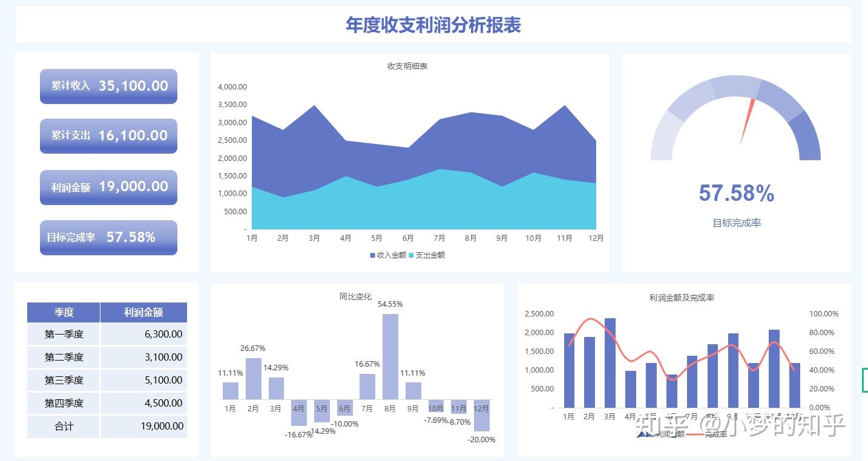The image size is (868, 461).
Task: Click the 4,000.00 axis label in 收支明细表
Action: point(232,87)
